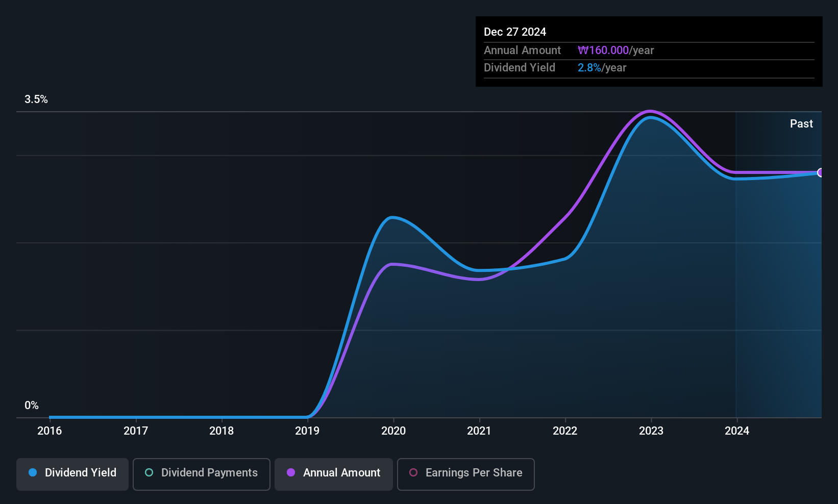The image size is (838, 504).
Task: Click the Earnings Per Share legend circle
Action: (413, 472)
